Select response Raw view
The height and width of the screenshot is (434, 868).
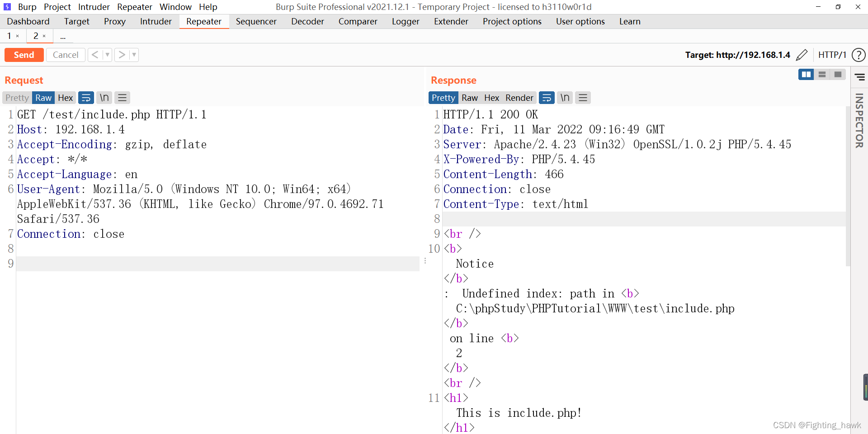coord(470,98)
